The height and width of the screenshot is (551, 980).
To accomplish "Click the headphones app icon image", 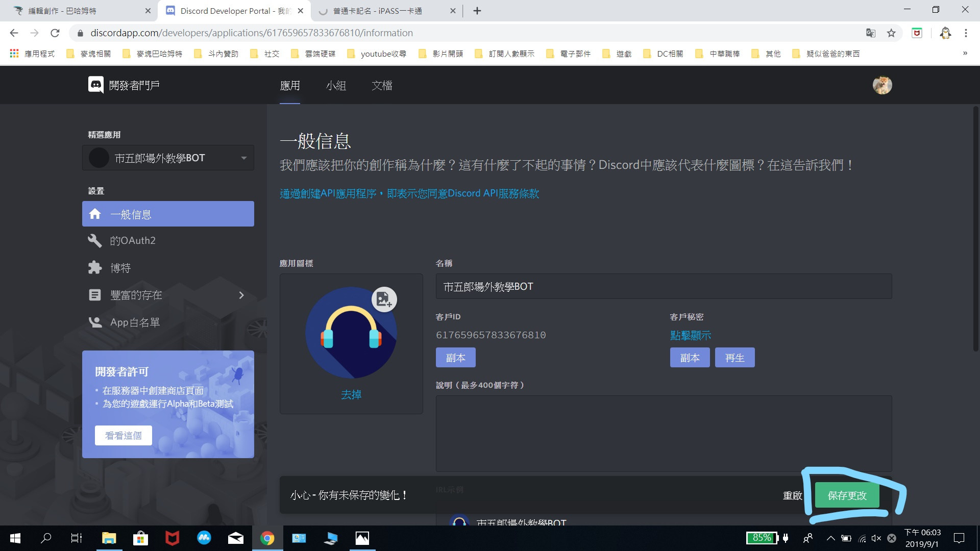I will point(351,332).
